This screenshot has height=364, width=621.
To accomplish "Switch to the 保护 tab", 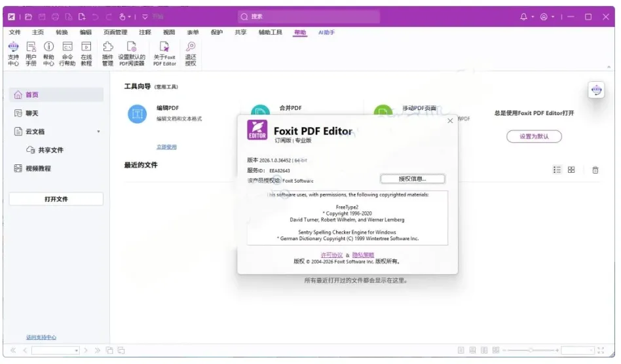I will coord(217,32).
